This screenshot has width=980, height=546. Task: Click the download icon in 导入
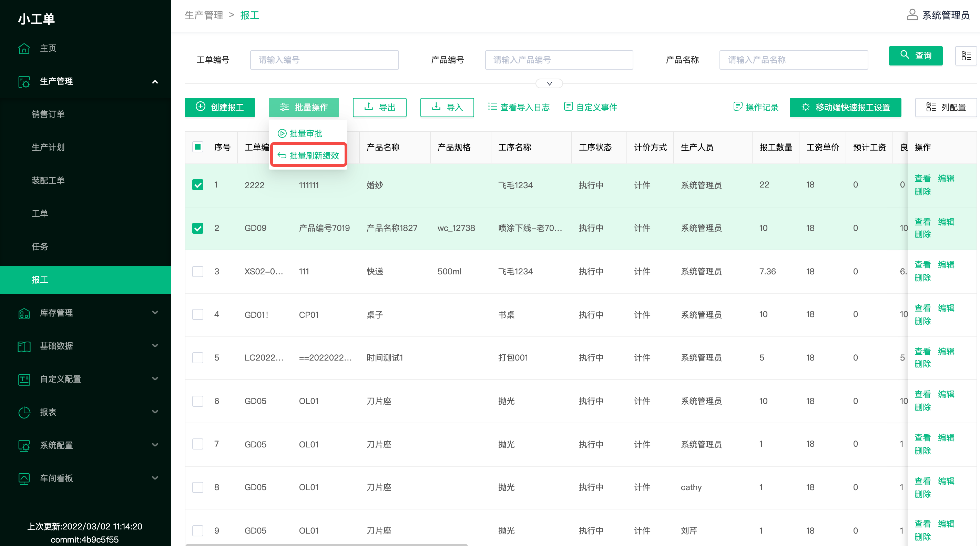(436, 107)
